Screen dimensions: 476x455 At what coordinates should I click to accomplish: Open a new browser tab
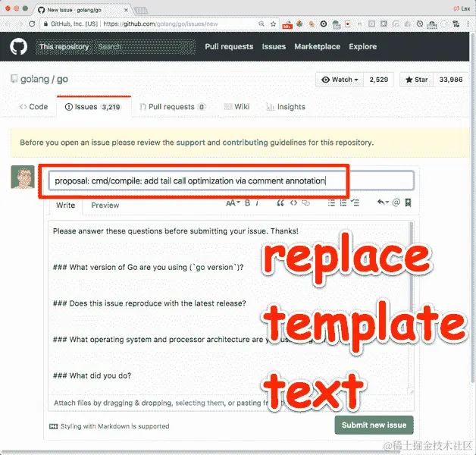140,11
